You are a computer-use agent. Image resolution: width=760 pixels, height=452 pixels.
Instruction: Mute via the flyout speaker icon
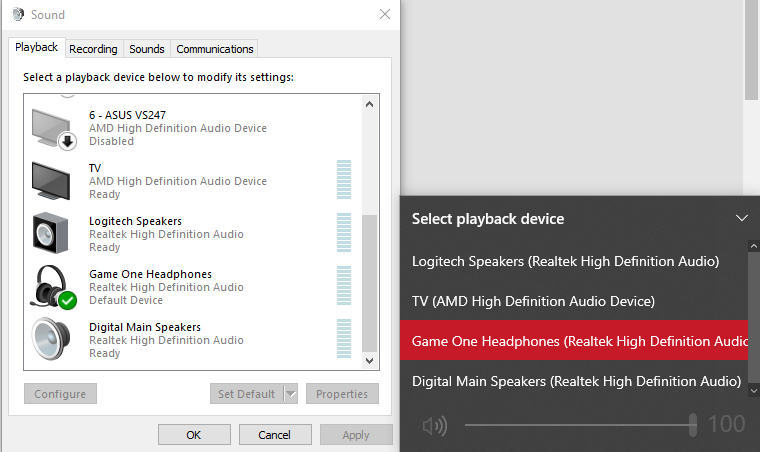pos(435,425)
